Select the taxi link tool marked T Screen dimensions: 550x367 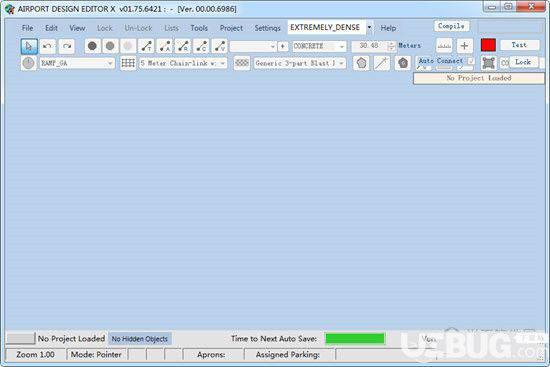[146, 46]
